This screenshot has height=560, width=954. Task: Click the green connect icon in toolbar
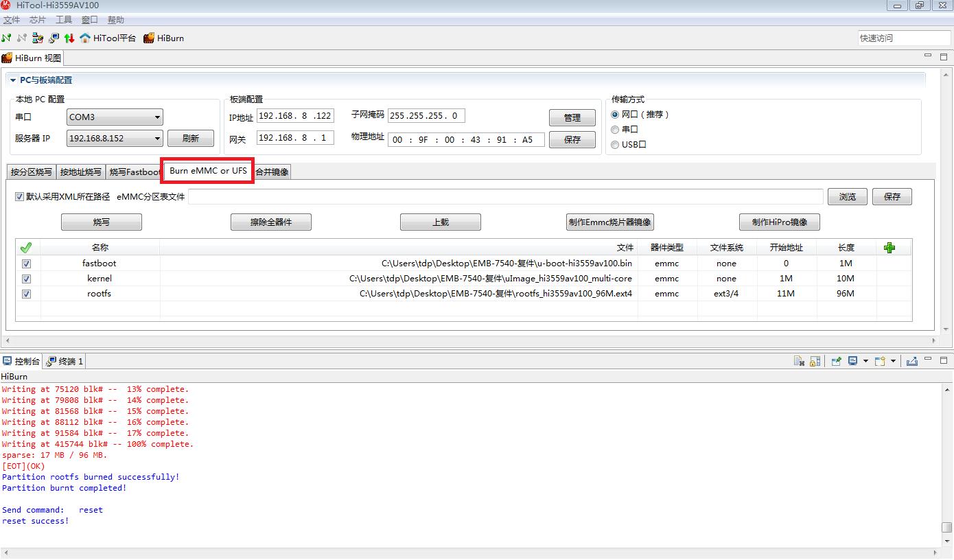click(7, 38)
